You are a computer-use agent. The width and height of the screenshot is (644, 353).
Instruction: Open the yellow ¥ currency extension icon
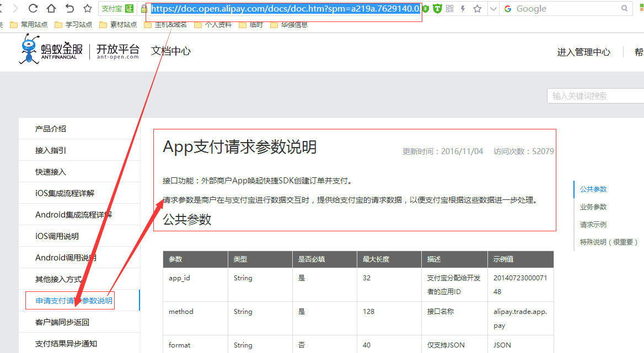[x=425, y=8]
